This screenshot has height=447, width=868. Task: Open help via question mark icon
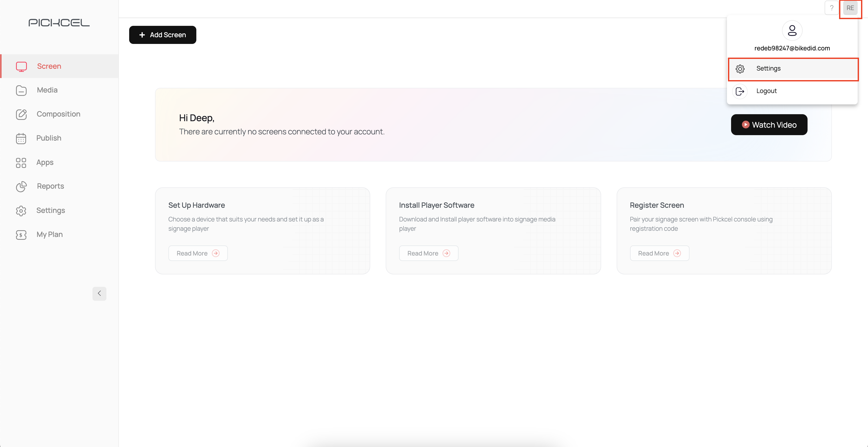[x=832, y=8]
